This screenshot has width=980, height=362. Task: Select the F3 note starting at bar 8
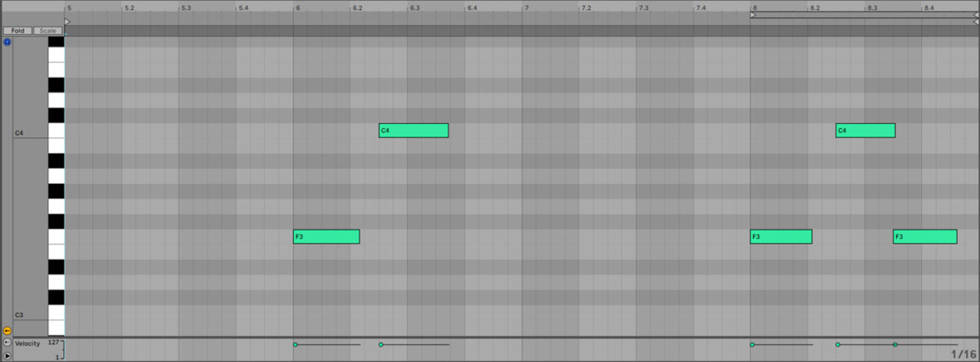[781, 237]
